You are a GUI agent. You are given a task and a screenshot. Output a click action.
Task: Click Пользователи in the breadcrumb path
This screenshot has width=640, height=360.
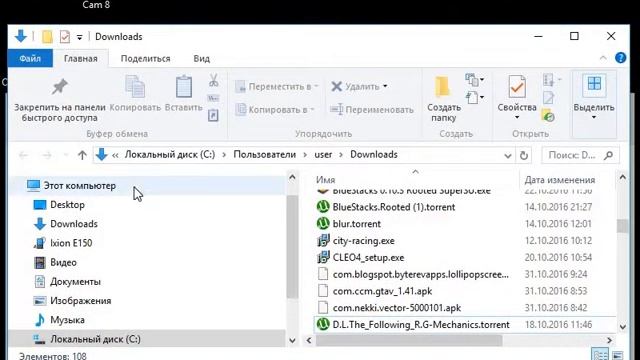pyautogui.click(x=264, y=155)
